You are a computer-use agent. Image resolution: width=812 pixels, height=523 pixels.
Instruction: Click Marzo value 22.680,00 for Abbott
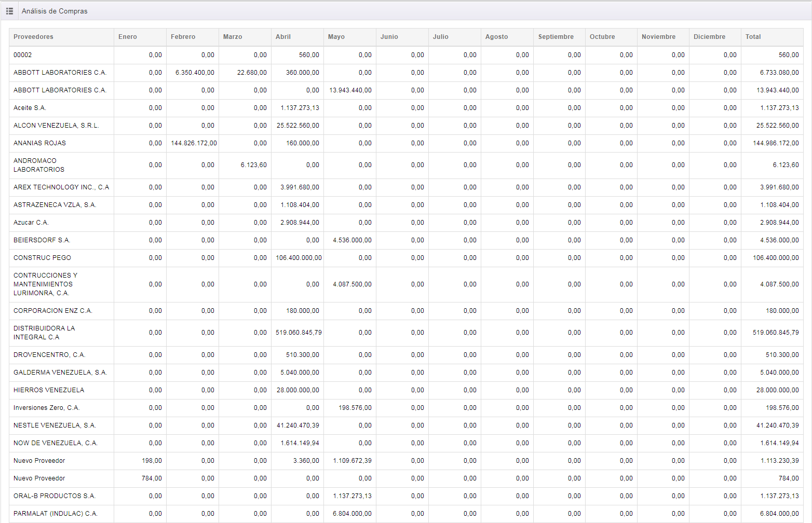[x=252, y=73]
